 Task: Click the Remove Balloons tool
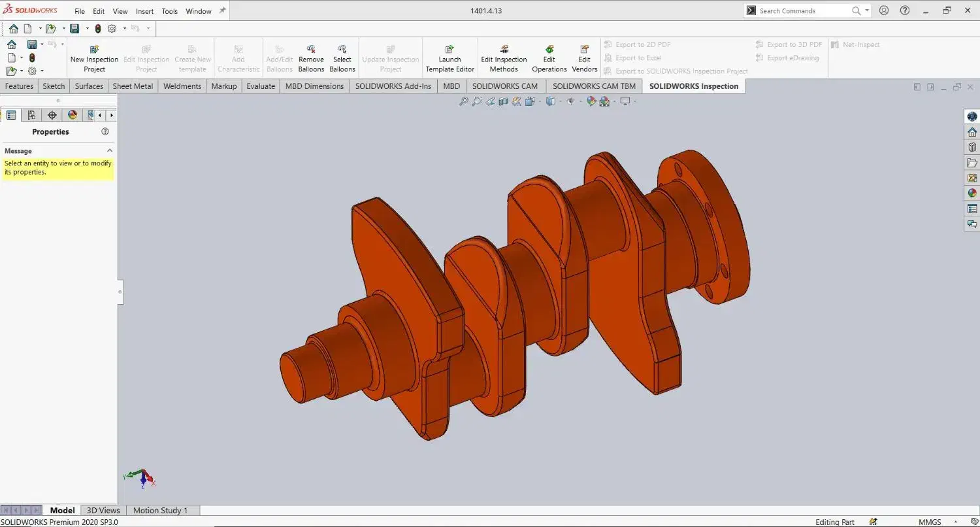pos(311,59)
